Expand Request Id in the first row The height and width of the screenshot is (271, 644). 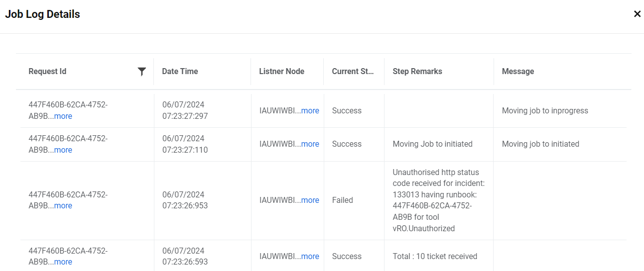click(63, 116)
